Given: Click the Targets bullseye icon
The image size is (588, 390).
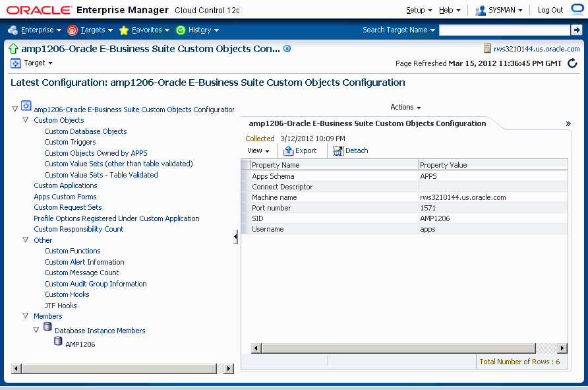Looking at the screenshot, I should pyautogui.click(x=73, y=30).
